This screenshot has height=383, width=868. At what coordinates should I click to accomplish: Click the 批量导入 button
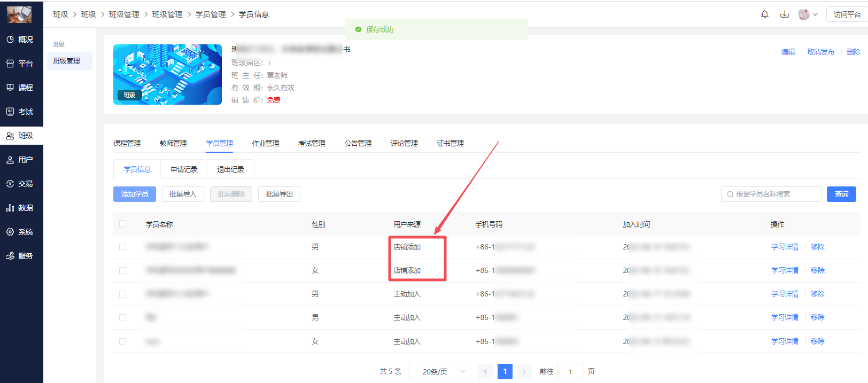coord(183,194)
